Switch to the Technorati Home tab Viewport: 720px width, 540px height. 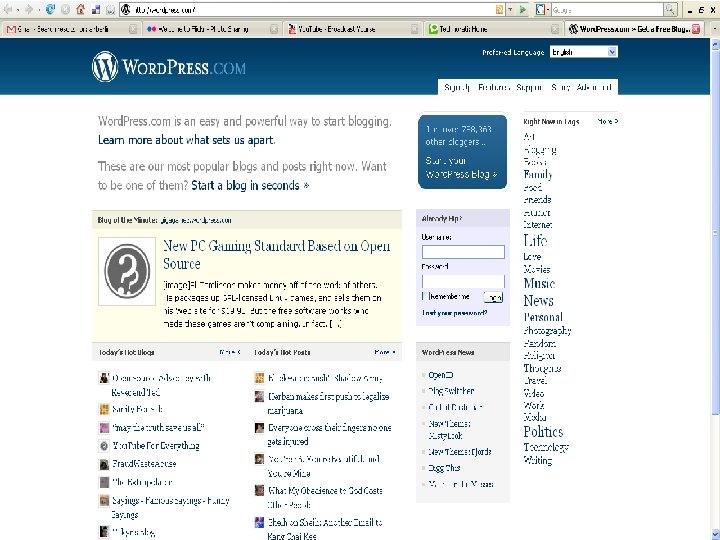[493, 29]
